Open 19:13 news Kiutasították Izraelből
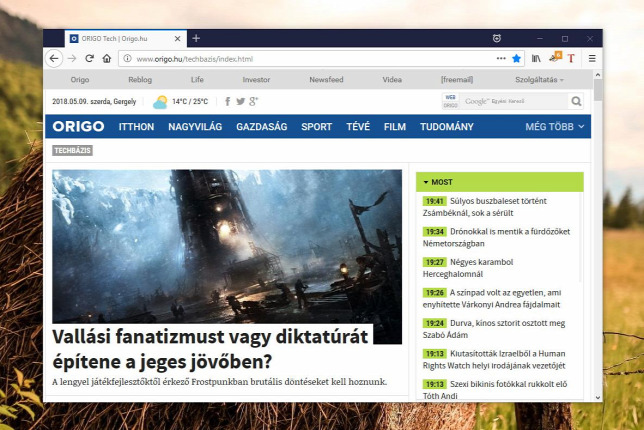Screen dimensions: 644x430 tap(494, 359)
